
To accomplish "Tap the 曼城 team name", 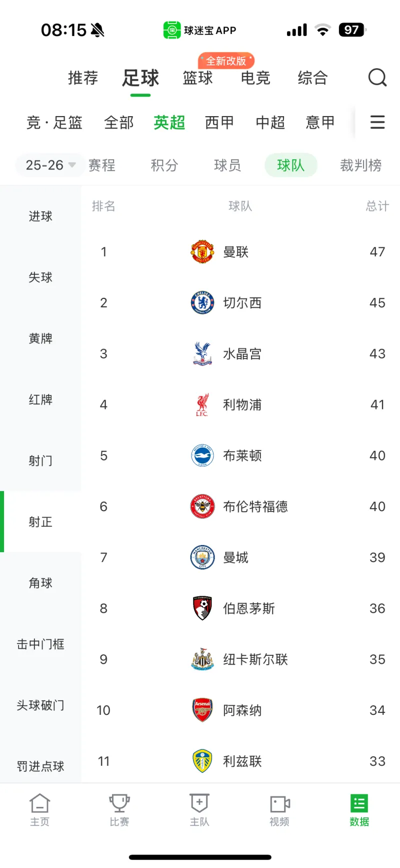I will pyautogui.click(x=235, y=557).
